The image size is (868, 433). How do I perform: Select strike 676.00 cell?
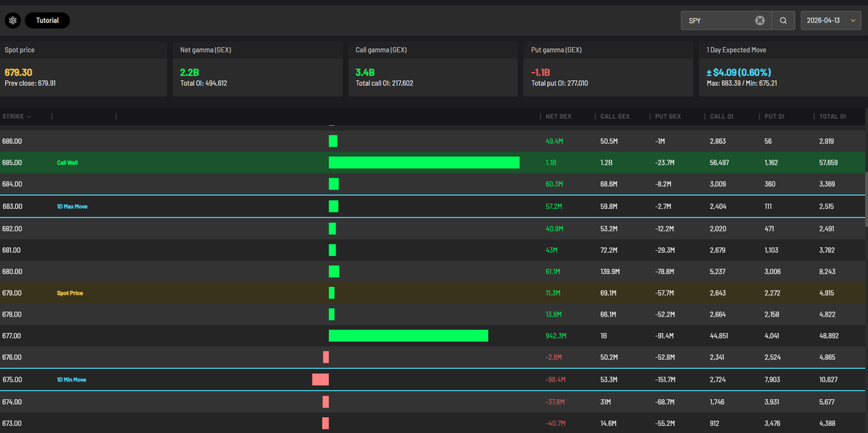coord(12,357)
